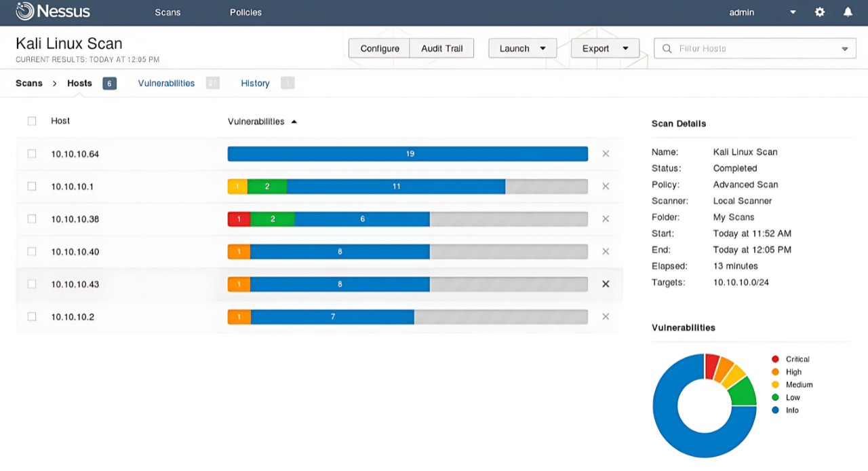
Task: Click the Configure button
Action: coord(380,48)
